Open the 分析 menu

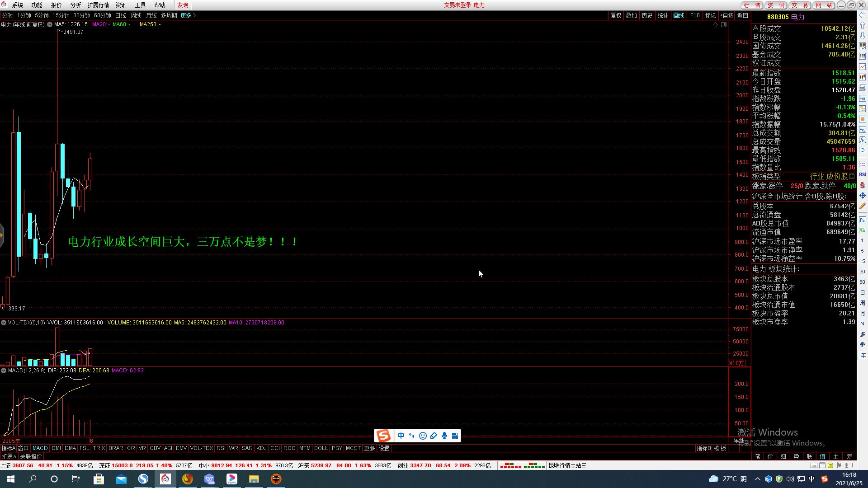(x=75, y=5)
